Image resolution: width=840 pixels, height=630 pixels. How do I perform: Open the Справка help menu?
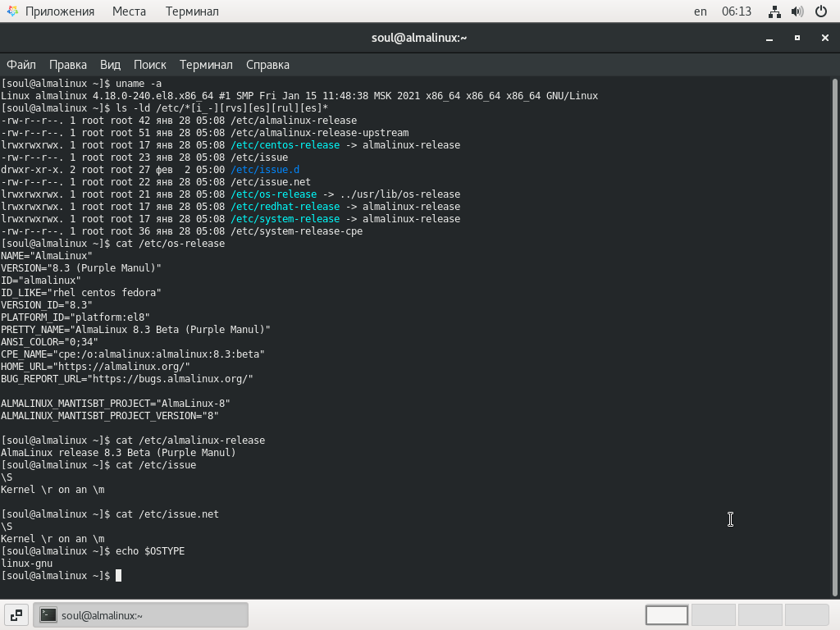click(x=268, y=65)
